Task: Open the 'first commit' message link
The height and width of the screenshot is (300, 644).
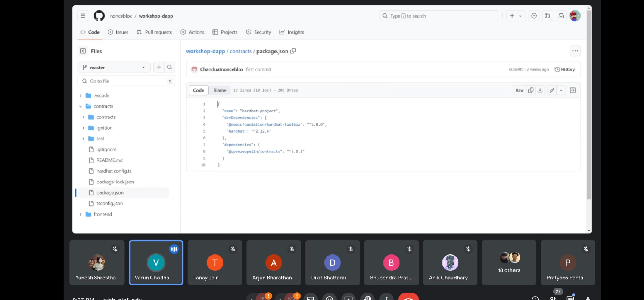Action: (x=258, y=69)
